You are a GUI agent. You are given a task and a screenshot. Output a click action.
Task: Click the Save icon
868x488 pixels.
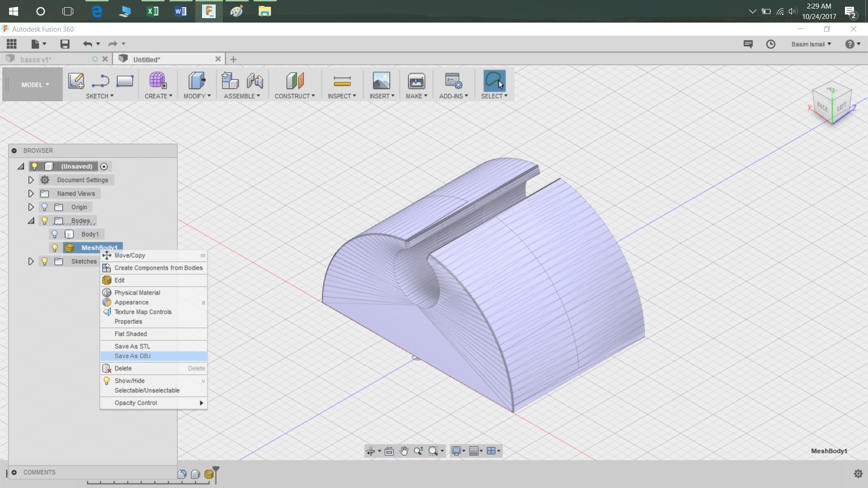coord(65,44)
